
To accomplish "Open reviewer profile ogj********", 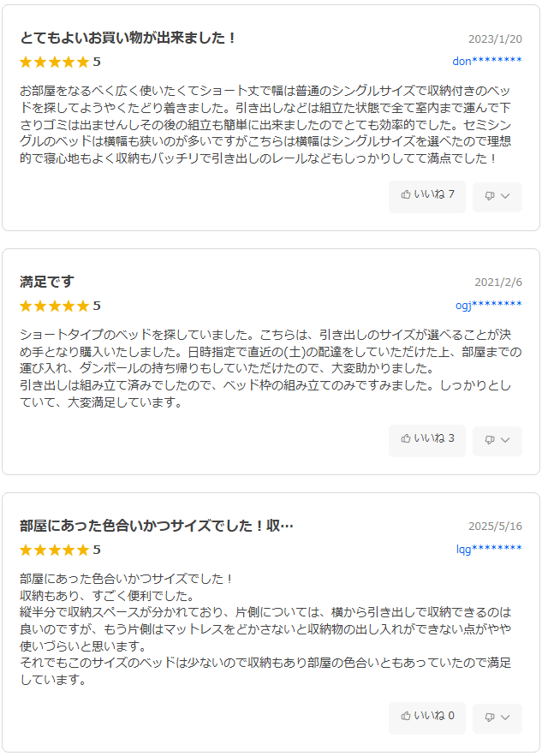I will click(x=488, y=305).
